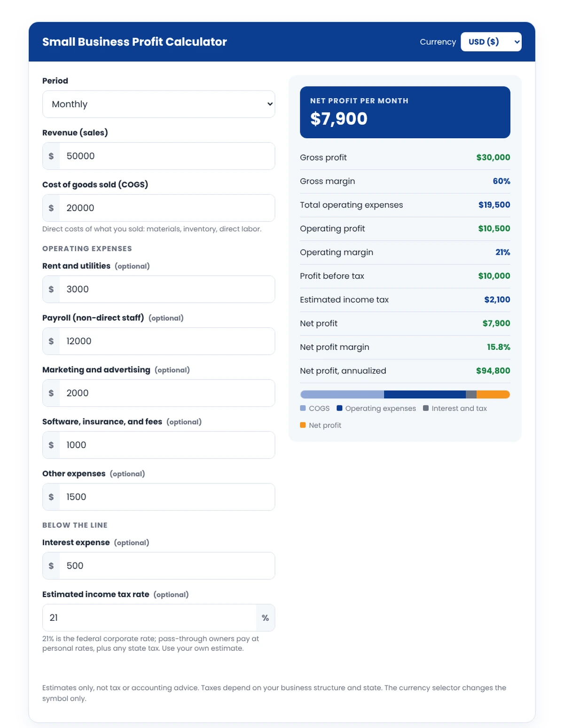Click the Rent and utilities input
The height and width of the screenshot is (728, 564).
(x=167, y=289)
